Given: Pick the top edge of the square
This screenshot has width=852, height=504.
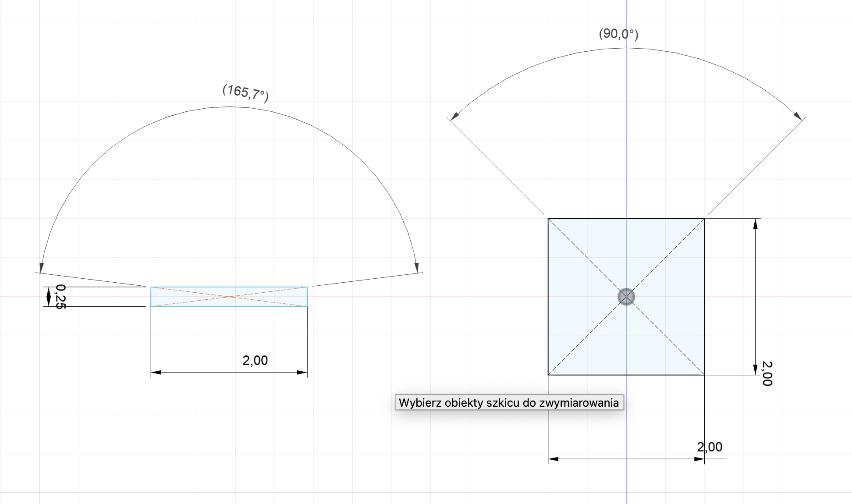Looking at the screenshot, I should click(587, 218).
